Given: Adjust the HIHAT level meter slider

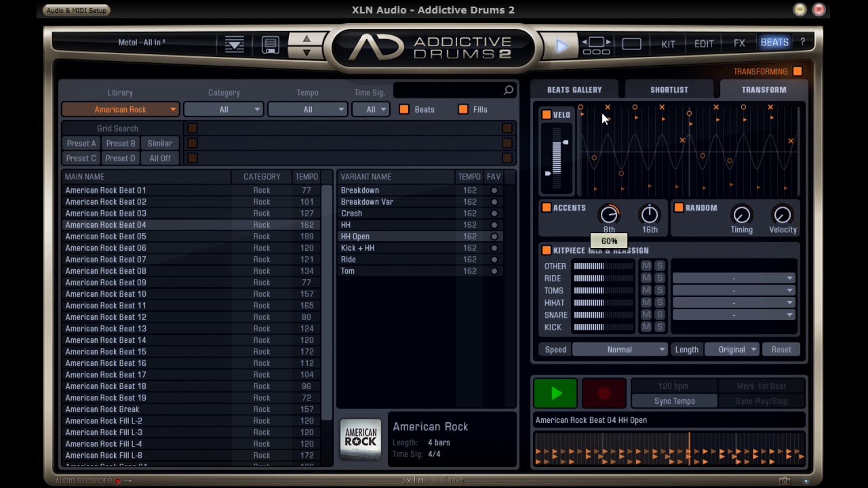Looking at the screenshot, I should 603,303.
